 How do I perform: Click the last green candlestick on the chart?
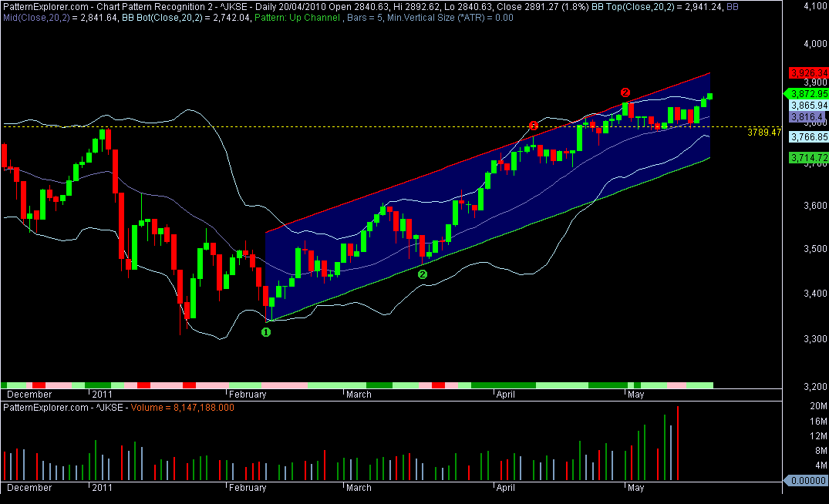[x=710, y=96]
